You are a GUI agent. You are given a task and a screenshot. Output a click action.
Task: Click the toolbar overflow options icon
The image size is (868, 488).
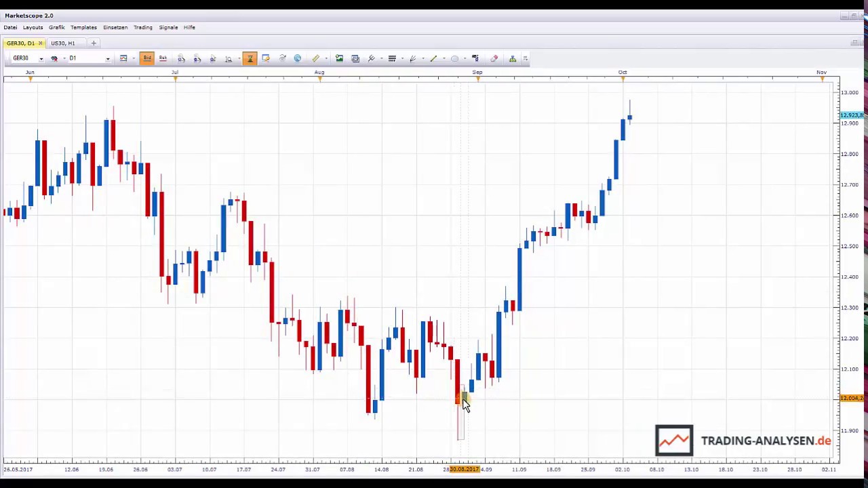(525, 58)
